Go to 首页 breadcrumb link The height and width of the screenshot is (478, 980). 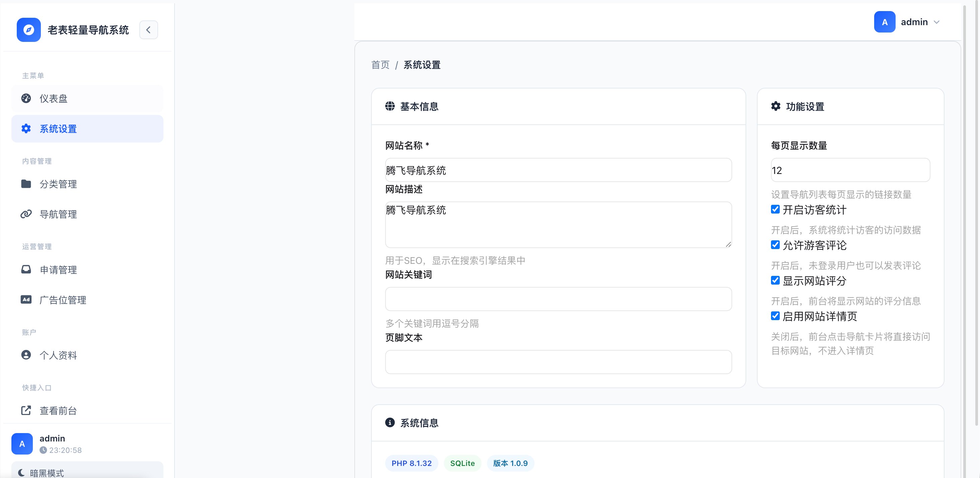click(380, 65)
